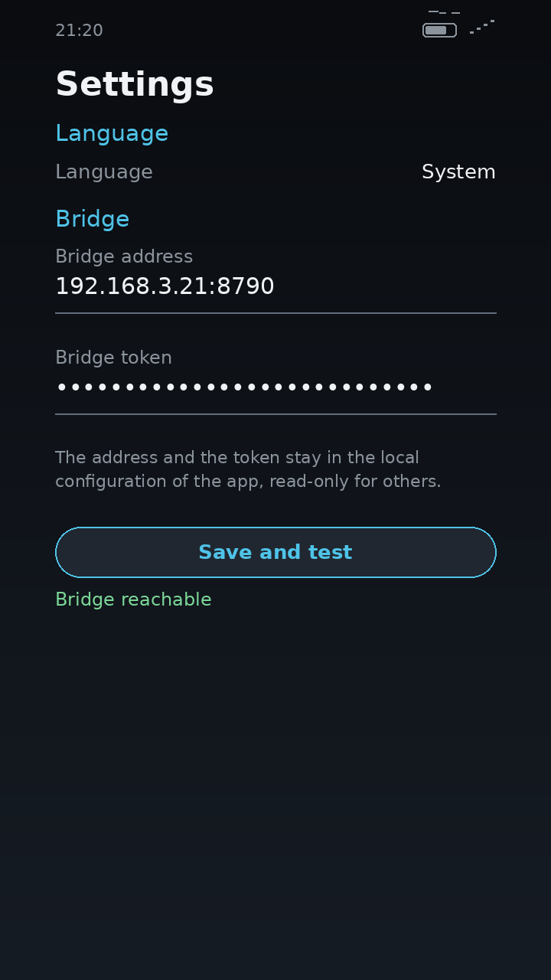Select the Language row label
Viewport: 551px width, 980px height.
104,172
